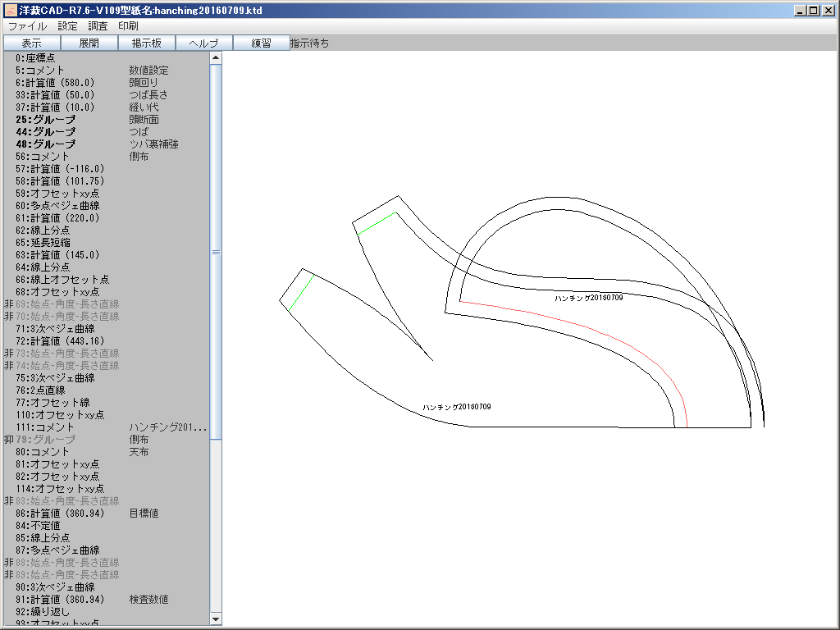Screen dimensions: 840x630
Task: Select group 25:グループ 頭断面
Action: (x=107, y=120)
